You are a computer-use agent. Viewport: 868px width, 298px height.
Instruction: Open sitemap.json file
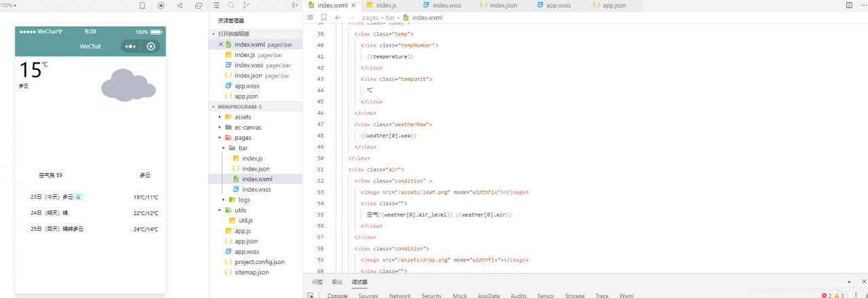click(x=256, y=272)
